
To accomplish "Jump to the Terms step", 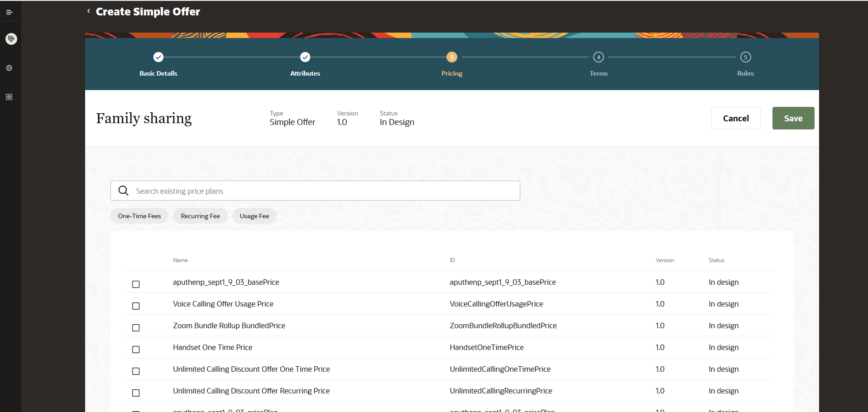I will click(599, 64).
